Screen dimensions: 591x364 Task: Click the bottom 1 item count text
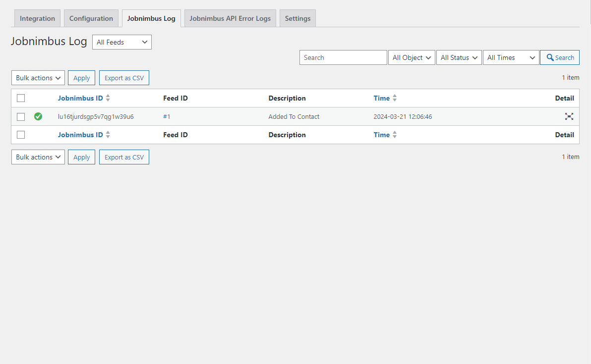[570, 156]
